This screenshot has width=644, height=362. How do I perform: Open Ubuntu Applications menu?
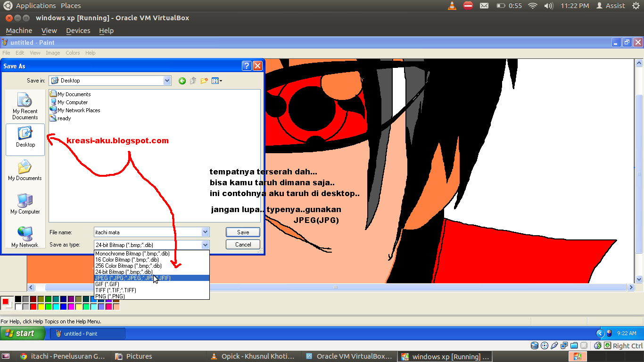pyautogui.click(x=36, y=6)
